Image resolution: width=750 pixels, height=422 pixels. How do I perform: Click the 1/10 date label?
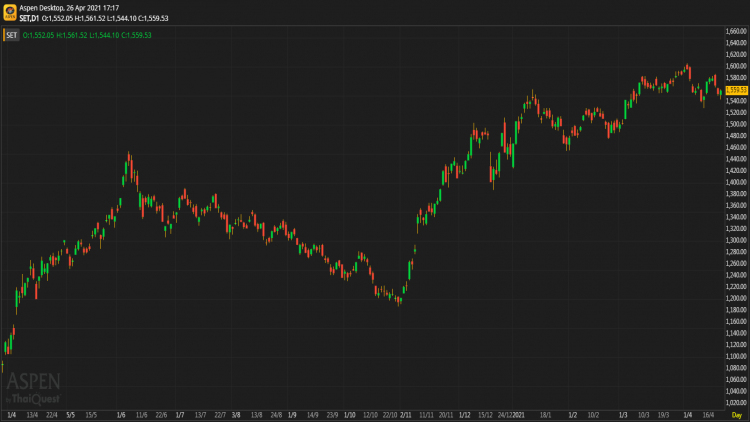click(350, 415)
